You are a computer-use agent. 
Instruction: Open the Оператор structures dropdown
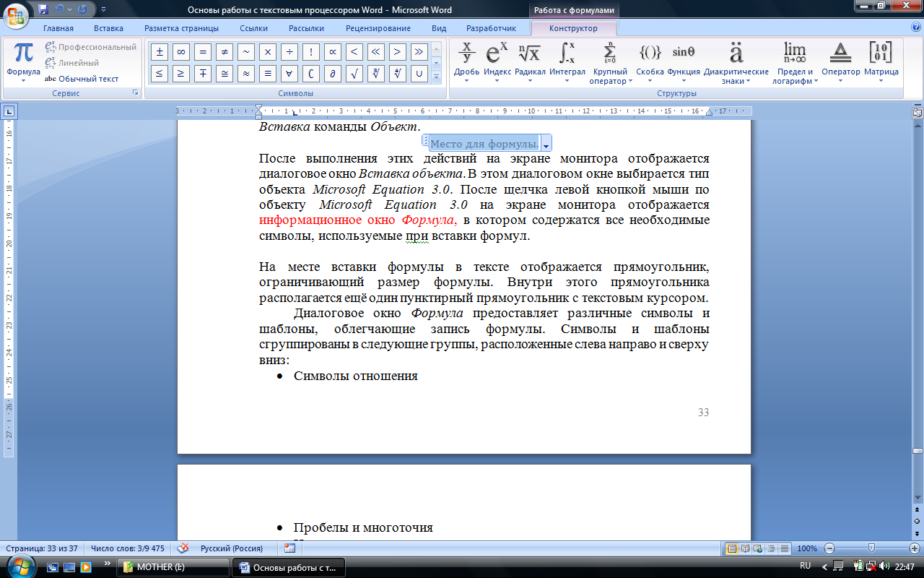(x=841, y=64)
